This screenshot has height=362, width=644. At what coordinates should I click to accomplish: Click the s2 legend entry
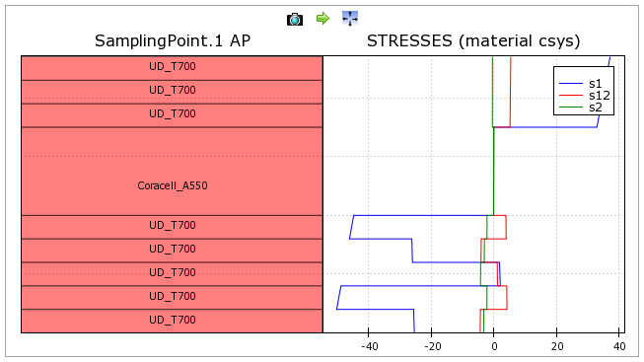(595, 108)
